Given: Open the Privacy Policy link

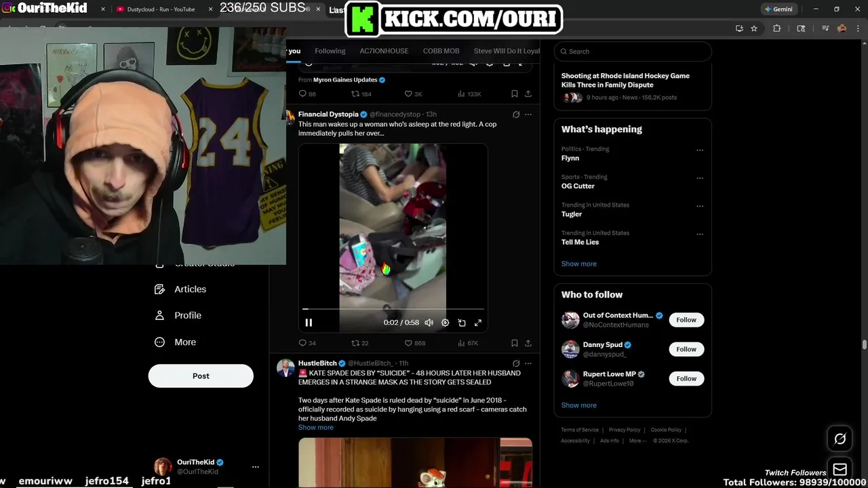Looking at the screenshot, I should click(625, 430).
